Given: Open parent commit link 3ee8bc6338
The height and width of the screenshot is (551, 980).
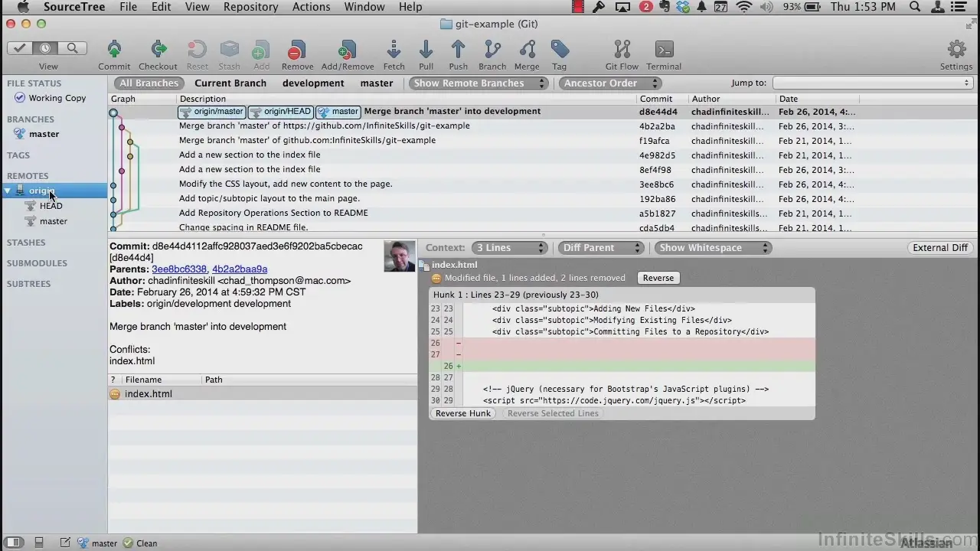Looking at the screenshot, I should tap(179, 269).
